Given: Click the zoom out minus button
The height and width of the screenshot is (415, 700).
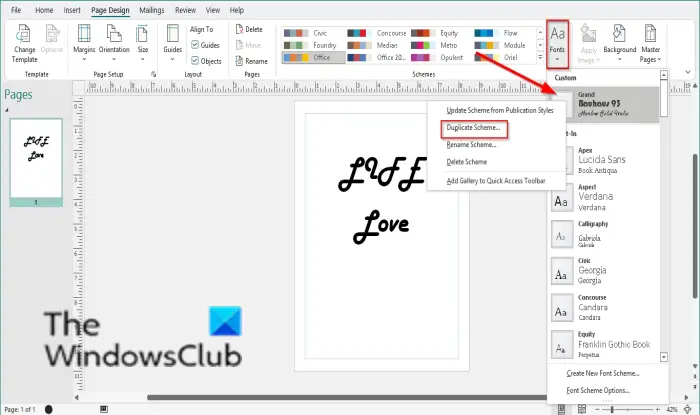Looking at the screenshot, I should [597, 409].
